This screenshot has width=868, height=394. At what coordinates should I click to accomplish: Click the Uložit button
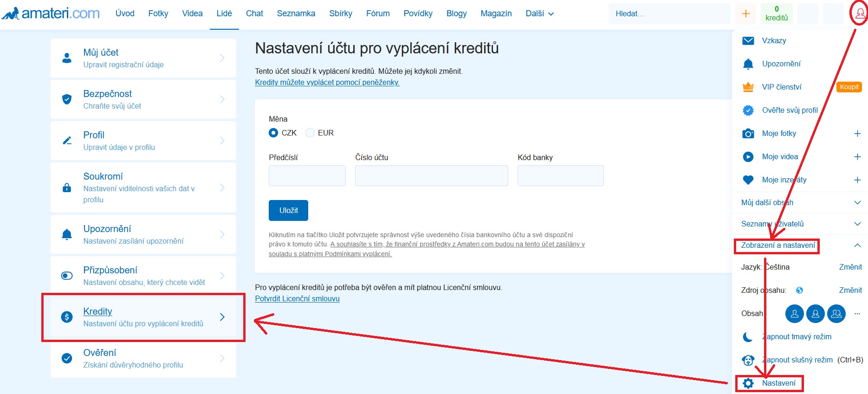(x=288, y=211)
